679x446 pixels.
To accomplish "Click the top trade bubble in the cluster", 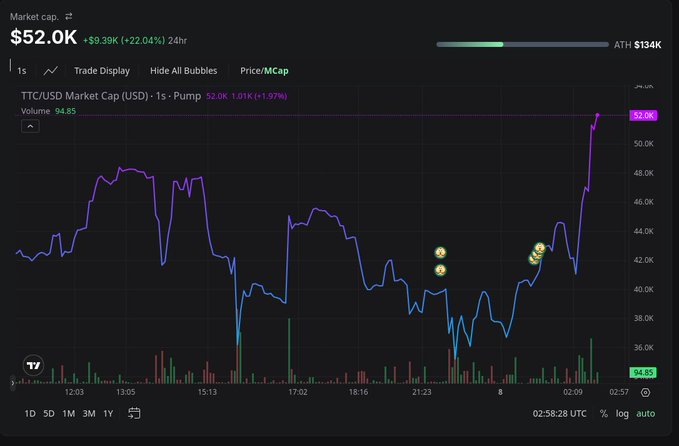I will point(540,248).
